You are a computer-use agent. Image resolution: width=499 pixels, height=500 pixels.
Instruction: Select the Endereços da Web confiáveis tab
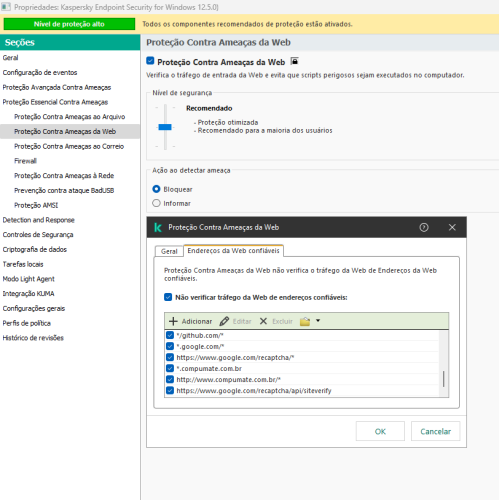coord(233,251)
